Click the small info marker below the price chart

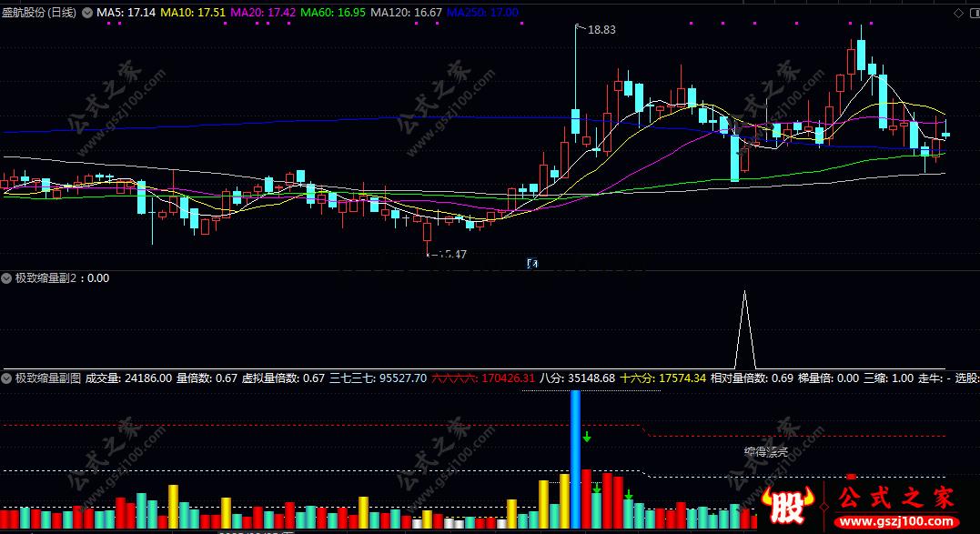532,264
